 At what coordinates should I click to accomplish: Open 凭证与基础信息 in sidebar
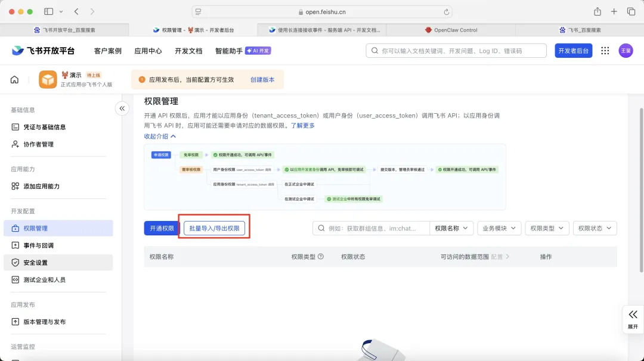[x=58, y=127]
